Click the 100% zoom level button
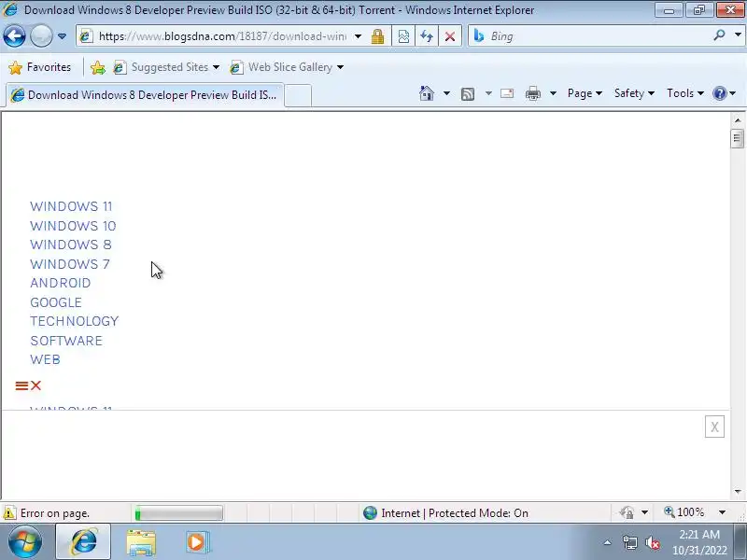Viewport: 747px width, 560px height. pos(684,512)
